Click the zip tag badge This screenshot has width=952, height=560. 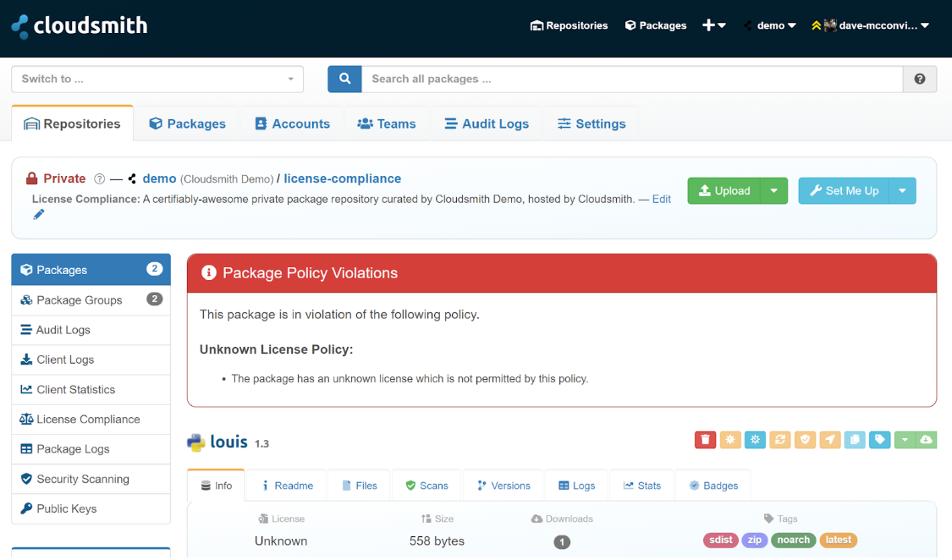[755, 540]
